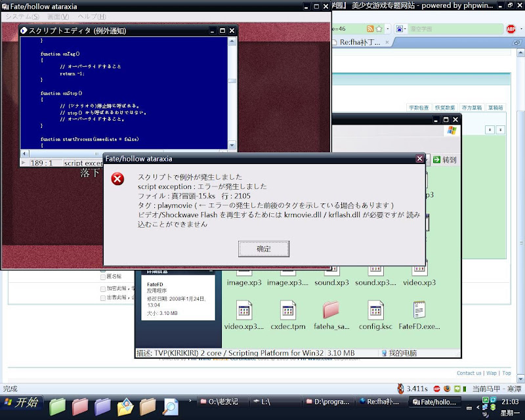Click 我的电脑 in Explorer status bar
This screenshot has height=420, width=525.
[399, 353]
